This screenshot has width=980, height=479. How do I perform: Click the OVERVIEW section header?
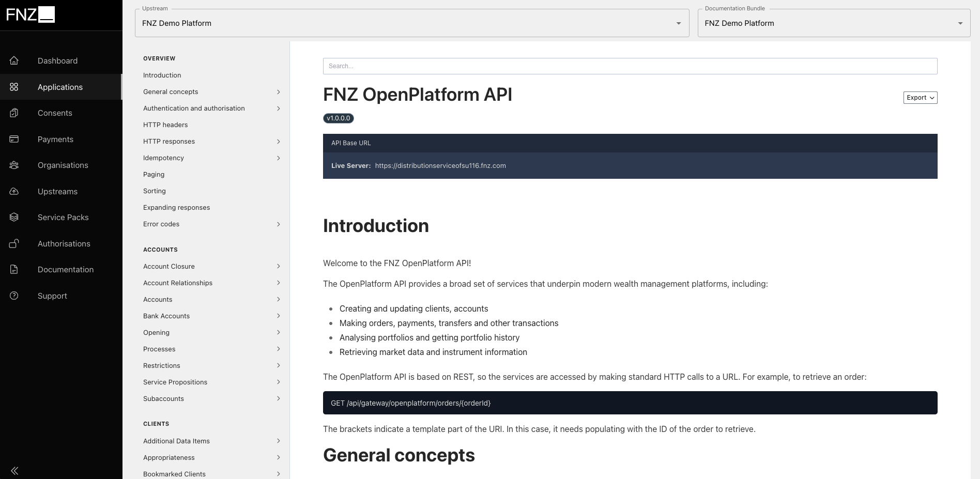tap(159, 58)
